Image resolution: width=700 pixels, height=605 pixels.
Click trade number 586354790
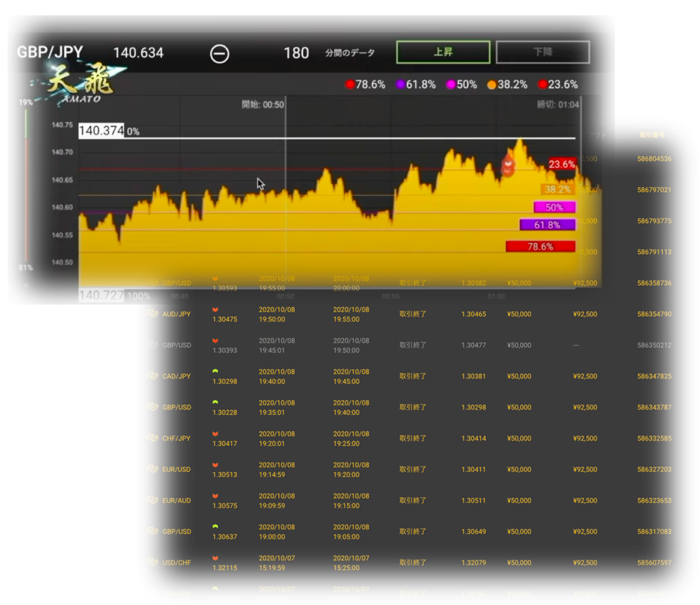tap(654, 314)
